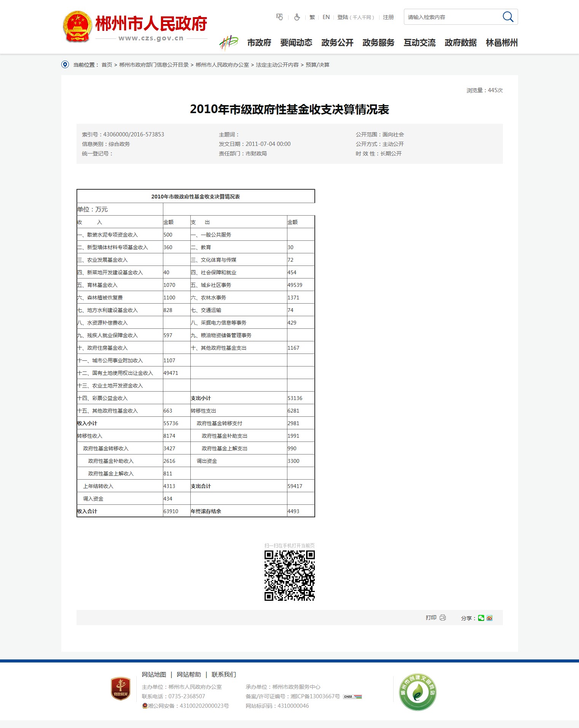Click the printer icon next to 打印

[x=443, y=618]
